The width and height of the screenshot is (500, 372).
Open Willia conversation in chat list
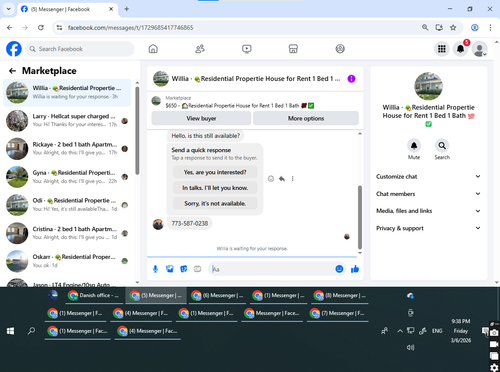pyautogui.click(x=67, y=92)
